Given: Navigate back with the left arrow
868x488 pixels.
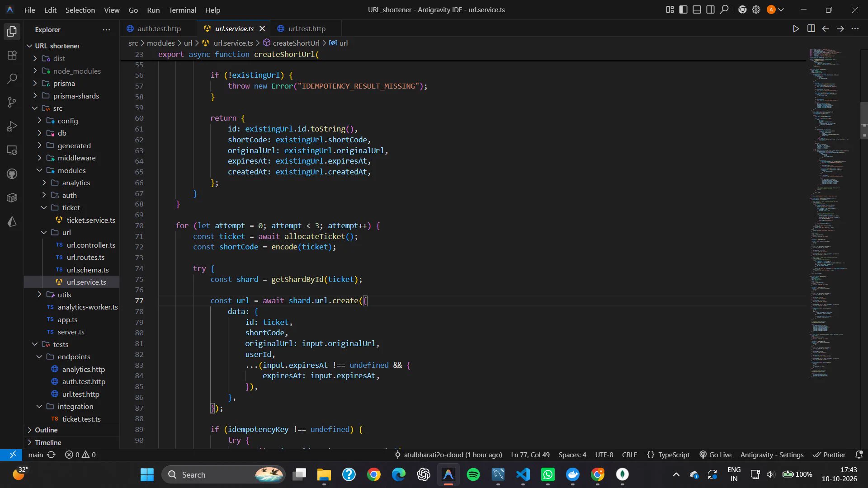Looking at the screenshot, I should pos(826,28).
